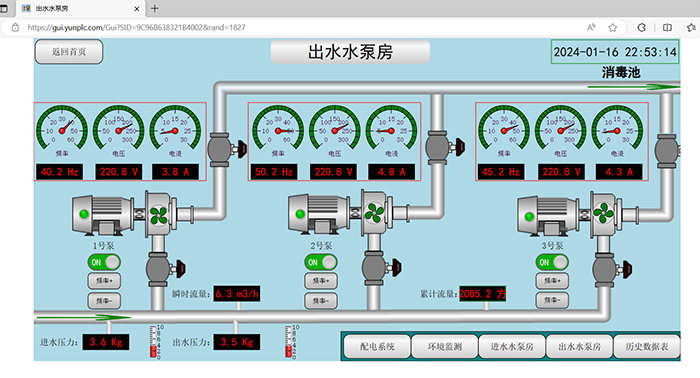Switch to 配电系统 page
700x378 pixels.
coord(377,346)
